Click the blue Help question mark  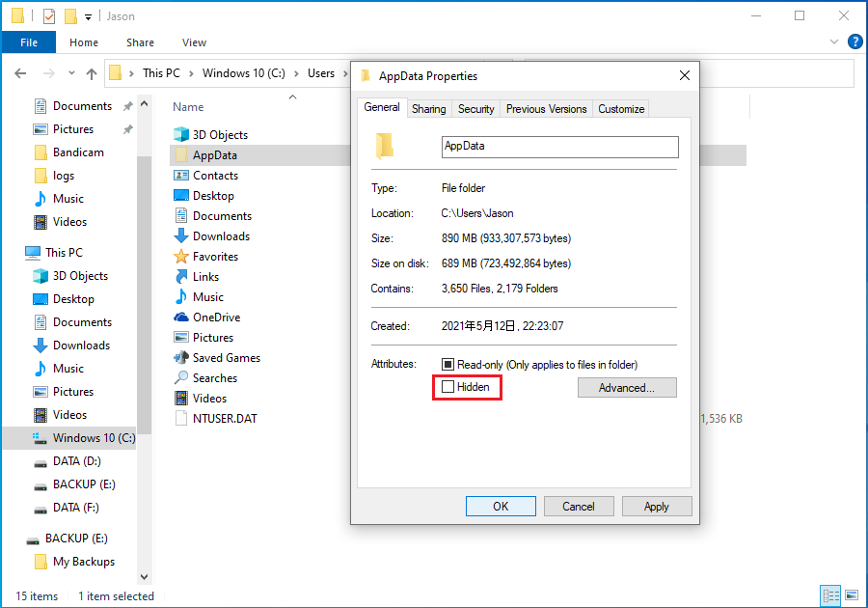point(854,41)
